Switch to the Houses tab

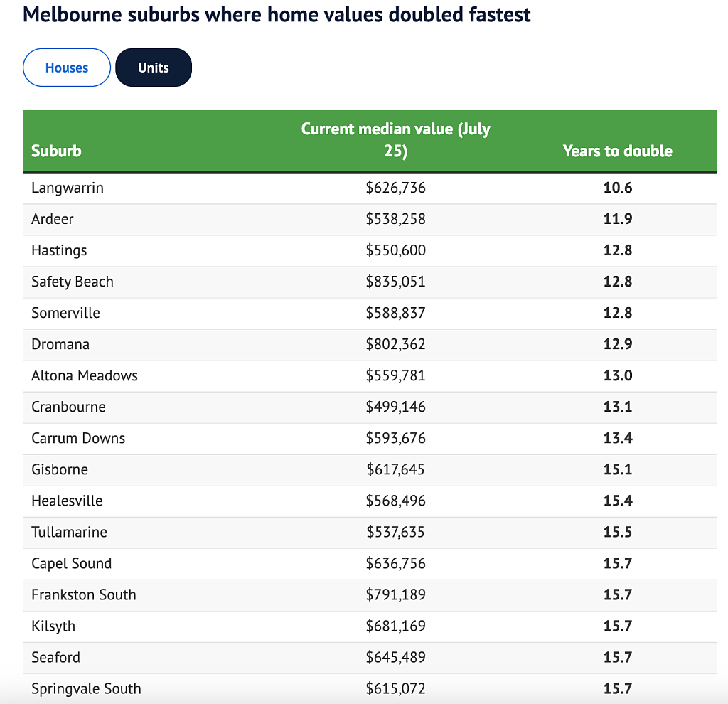pyautogui.click(x=66, y=68)
